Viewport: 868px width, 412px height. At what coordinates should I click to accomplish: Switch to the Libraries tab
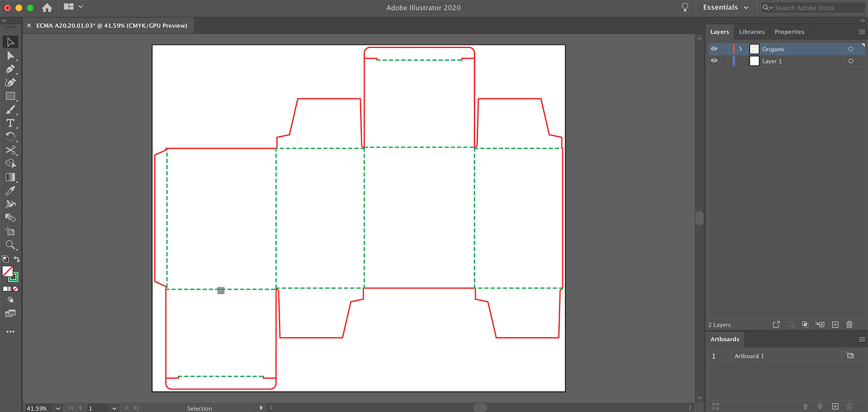(x=751, y=32)
